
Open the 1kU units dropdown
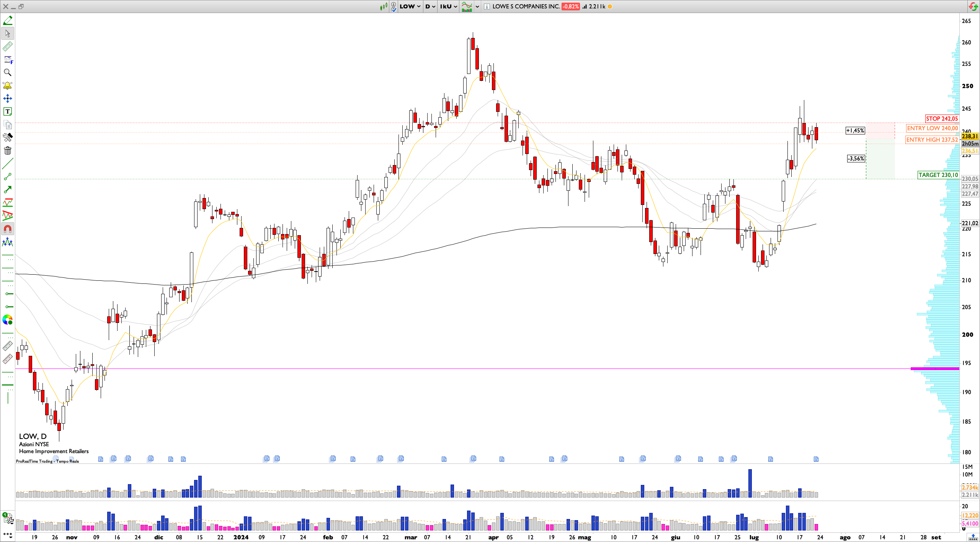448,7
